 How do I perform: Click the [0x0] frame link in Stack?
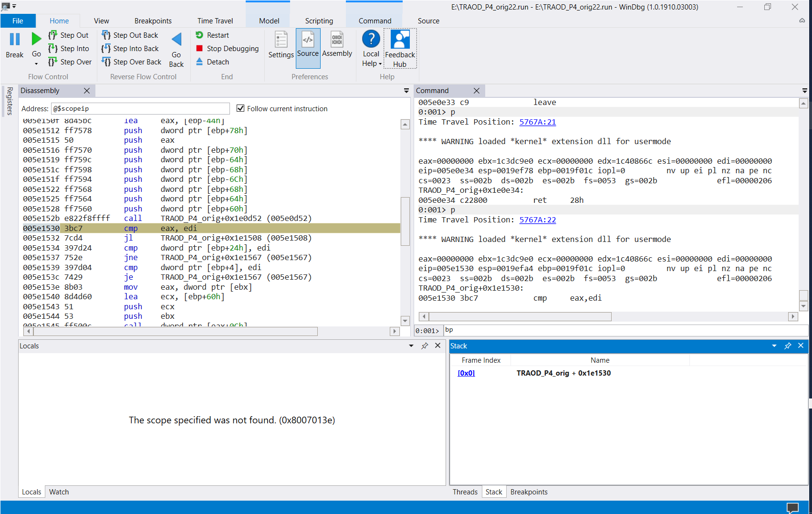(x=466, y=373)
